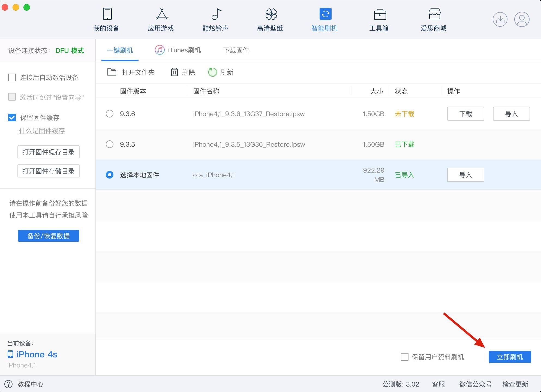Click firmware name iPhone4,1_9.3.6_13G37_Restore.ipsw
The image size is (541, 392).
249,114
